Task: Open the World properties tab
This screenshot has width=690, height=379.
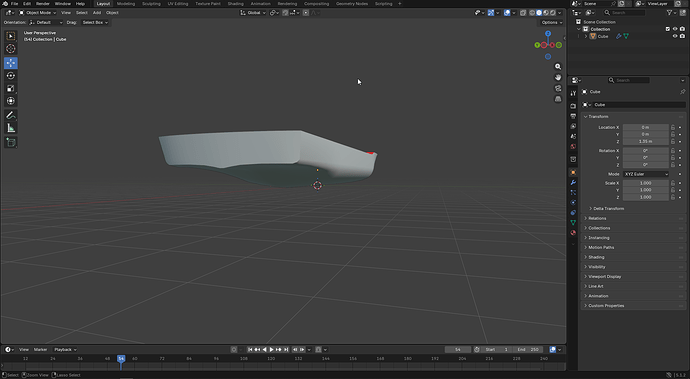Action: pyautogui.click(x=573, y=147)
